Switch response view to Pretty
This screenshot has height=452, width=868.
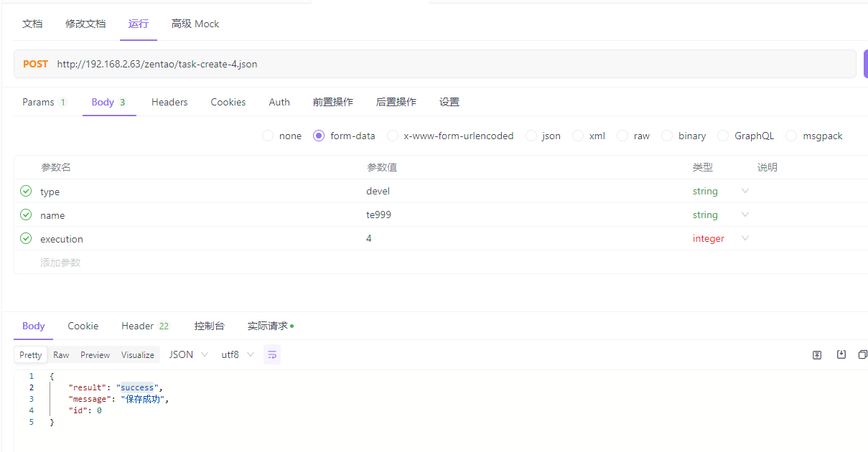[x=31, y=354]
